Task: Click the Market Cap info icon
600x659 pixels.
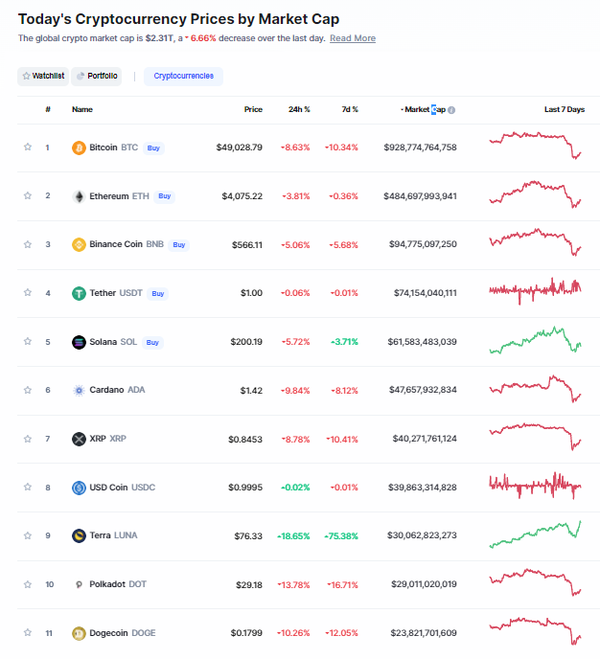Action: (452, 110)
